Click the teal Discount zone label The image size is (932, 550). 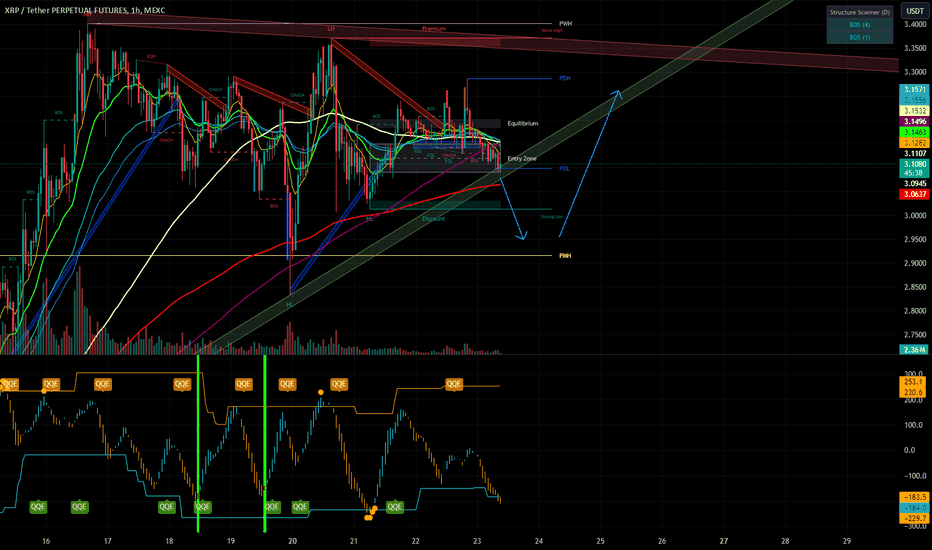tap(433, 219)
